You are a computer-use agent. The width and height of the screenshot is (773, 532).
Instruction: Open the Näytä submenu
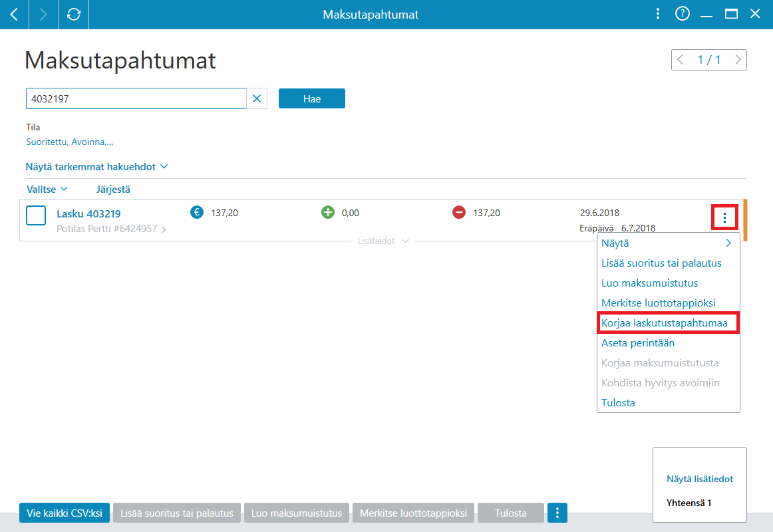pos(668,243)
